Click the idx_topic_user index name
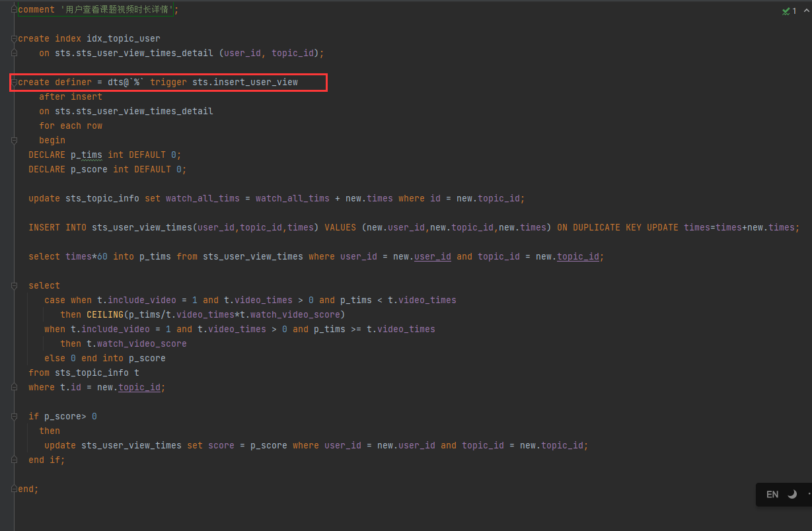This screenshot has height=531, width=812. pos(123,38)
